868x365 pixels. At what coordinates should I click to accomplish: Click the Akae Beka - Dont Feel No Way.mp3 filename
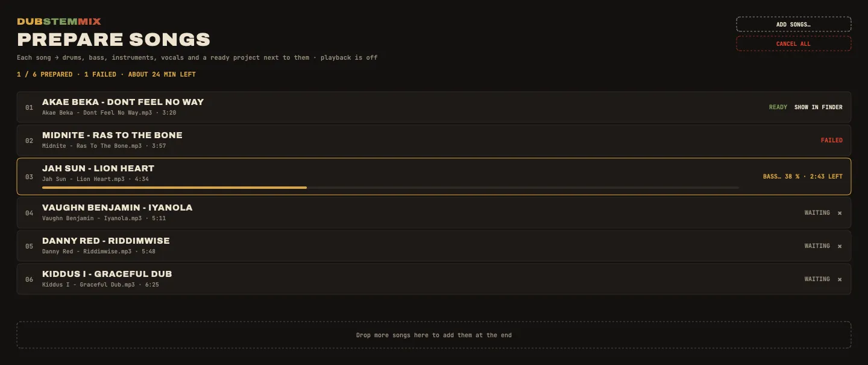(x=98, y=113)
